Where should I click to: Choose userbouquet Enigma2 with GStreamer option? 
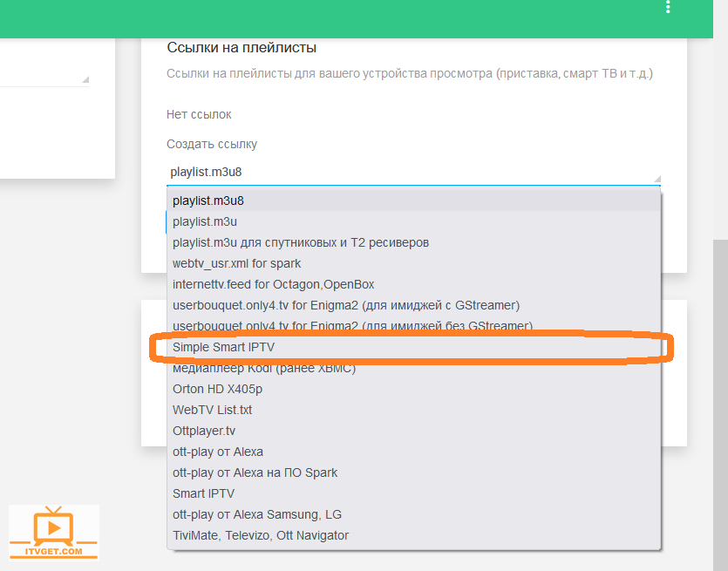pyautogui.click(x=413, y=305)
